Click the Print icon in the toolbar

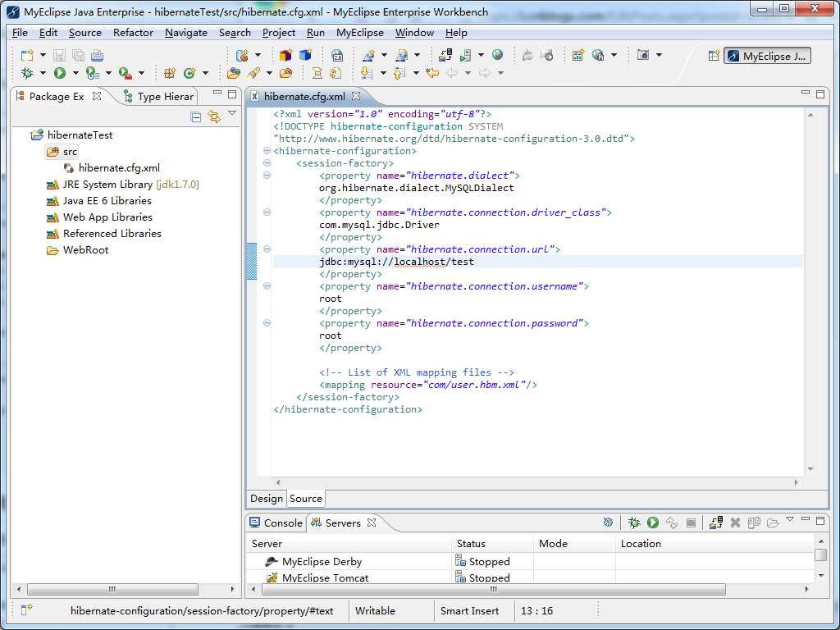click(97, 55)
